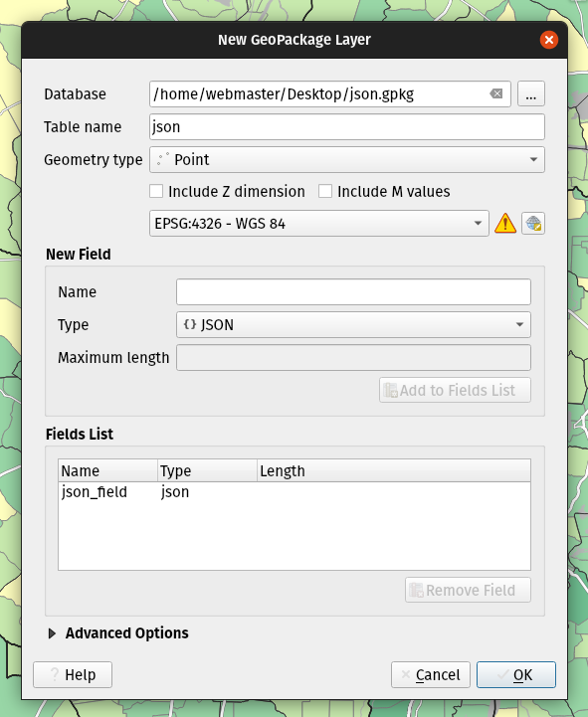588x717 pixels.
Task: Browse for database with ellipsis button
Action: click(531, 93)
